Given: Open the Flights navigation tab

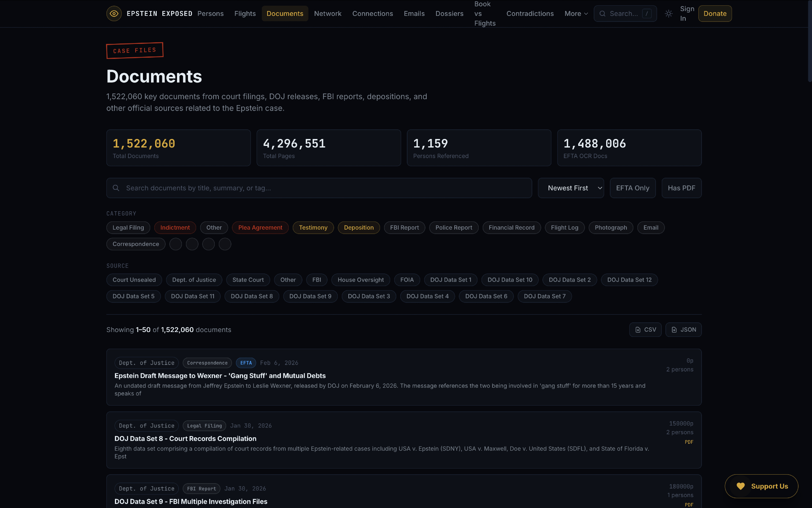Looking at the screenshot, I should pyautogui.click(x=245, y=13).
